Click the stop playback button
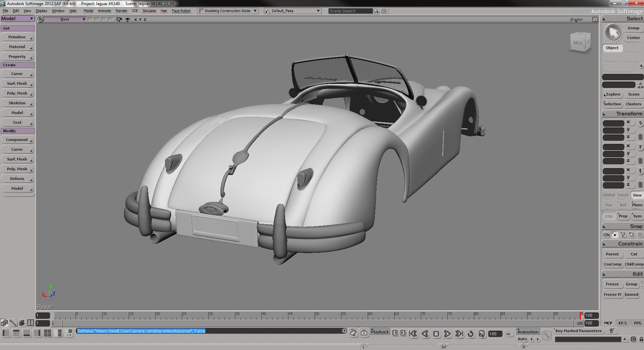 point(436,334)
